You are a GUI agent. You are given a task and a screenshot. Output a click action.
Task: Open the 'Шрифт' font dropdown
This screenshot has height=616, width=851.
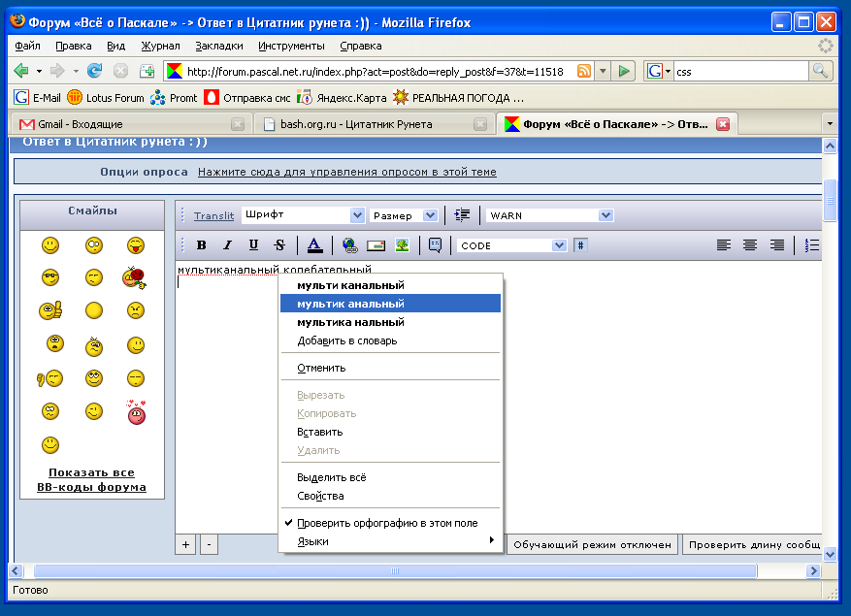(x=303, y=215)
